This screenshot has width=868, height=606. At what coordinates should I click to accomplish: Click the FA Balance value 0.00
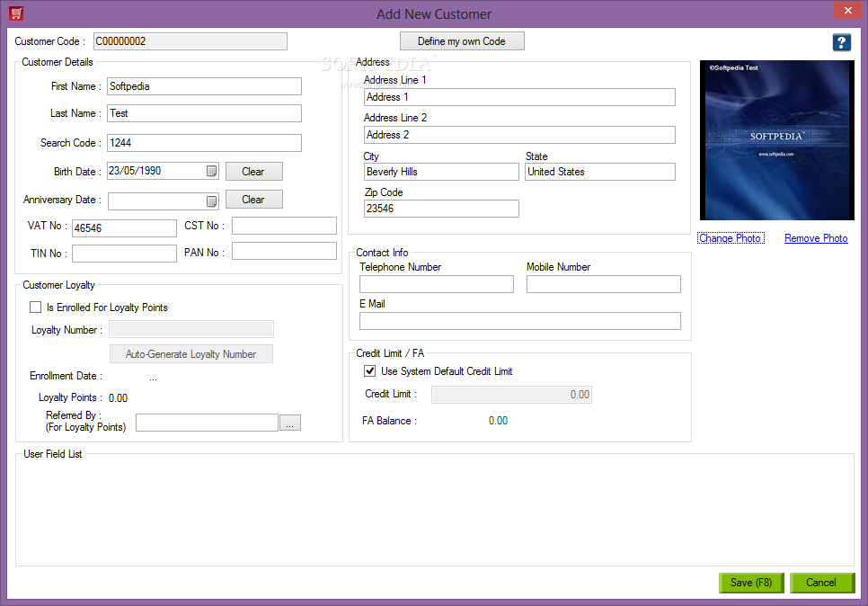498,421
